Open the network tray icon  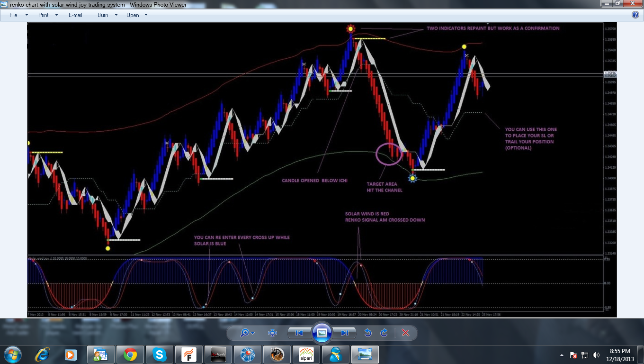585,355
